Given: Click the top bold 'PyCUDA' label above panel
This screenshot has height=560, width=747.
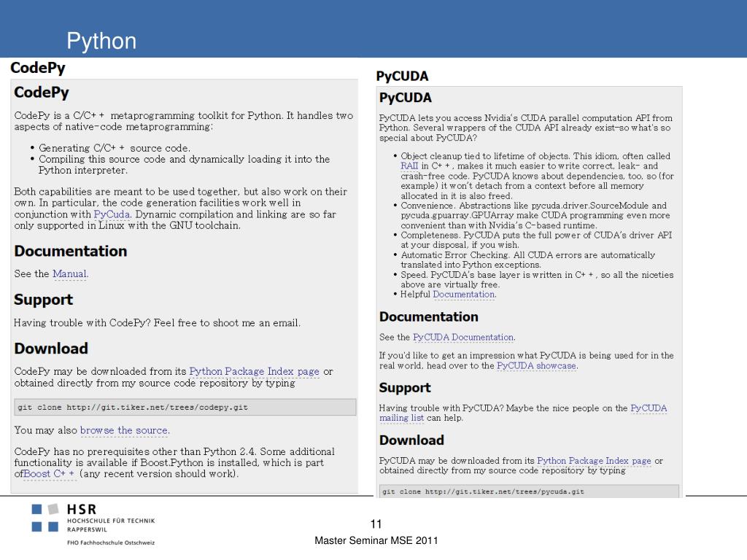Looking at the screenshot, I should pos(402,76).
